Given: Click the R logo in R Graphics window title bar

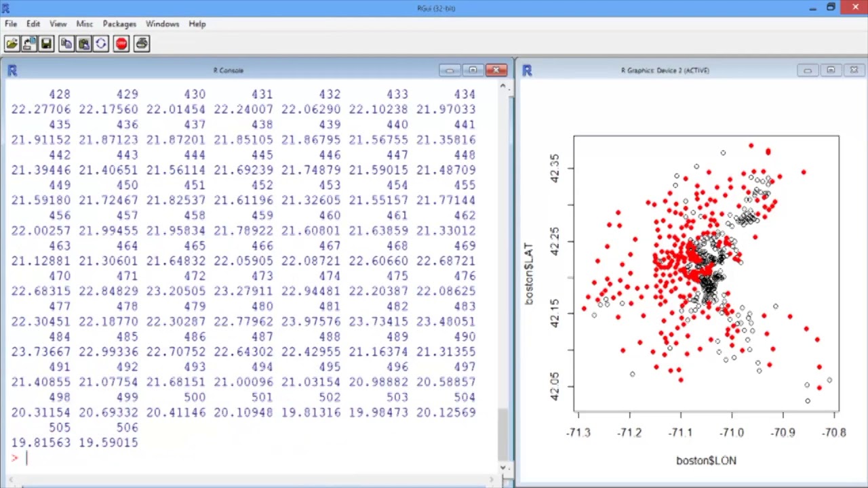Looking at the screenshot, I should 527,70.
